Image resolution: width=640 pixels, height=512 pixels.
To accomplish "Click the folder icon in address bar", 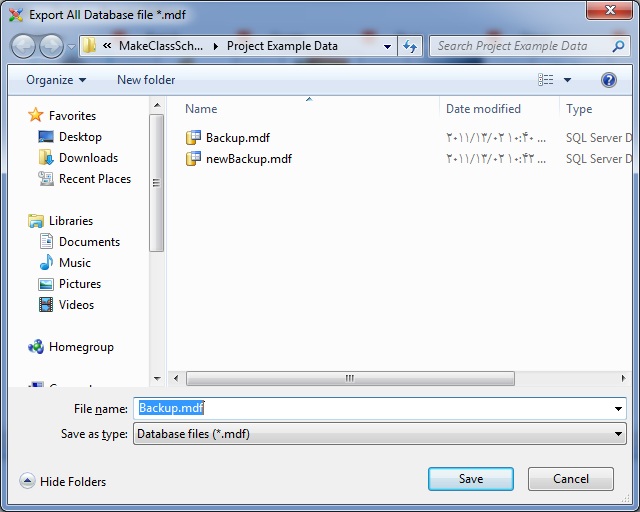I will click(89, 46).
